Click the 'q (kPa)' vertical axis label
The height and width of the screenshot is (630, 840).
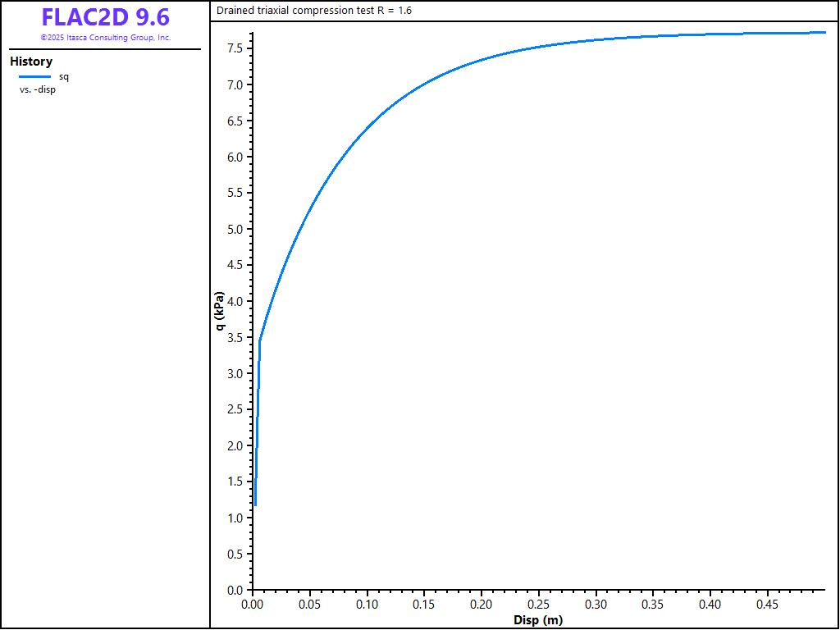(220, 312)
